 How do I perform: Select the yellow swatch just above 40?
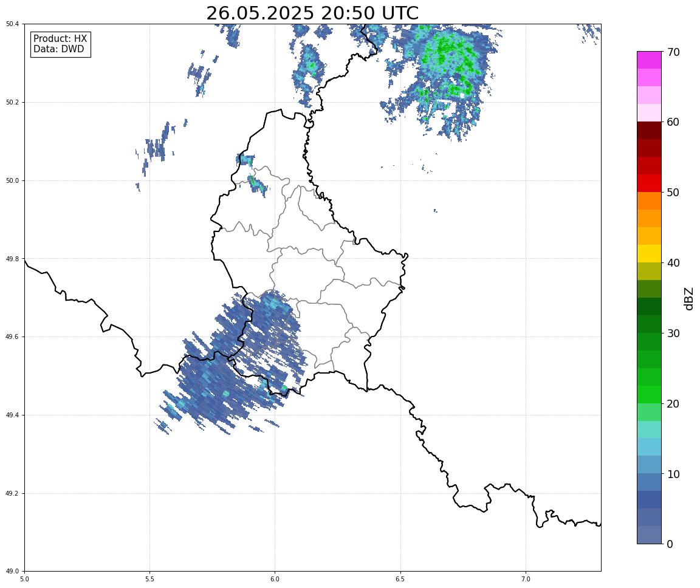pyautogui.click(x=649, y=253)
